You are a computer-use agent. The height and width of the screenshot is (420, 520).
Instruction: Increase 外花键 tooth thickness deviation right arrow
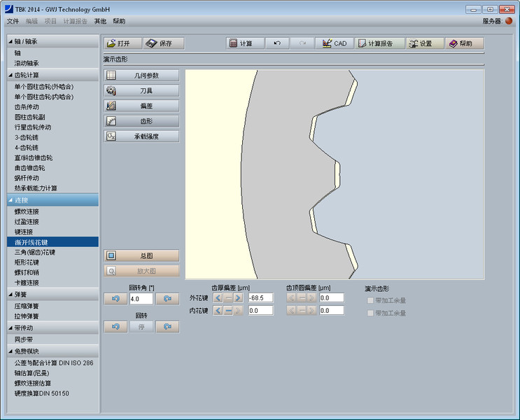(238, 298)
